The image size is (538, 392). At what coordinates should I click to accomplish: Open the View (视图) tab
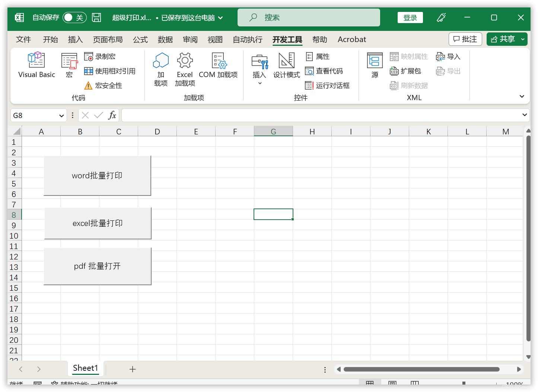click(215, 39)
